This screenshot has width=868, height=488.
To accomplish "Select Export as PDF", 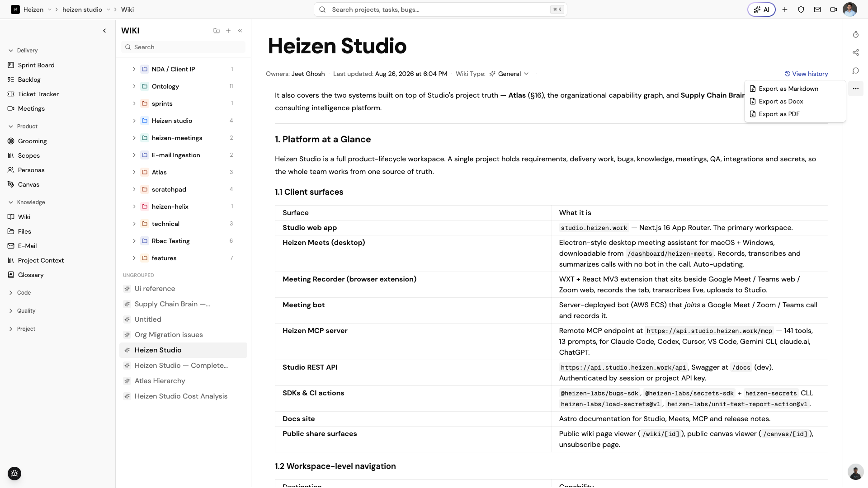I will pos(795,114).
